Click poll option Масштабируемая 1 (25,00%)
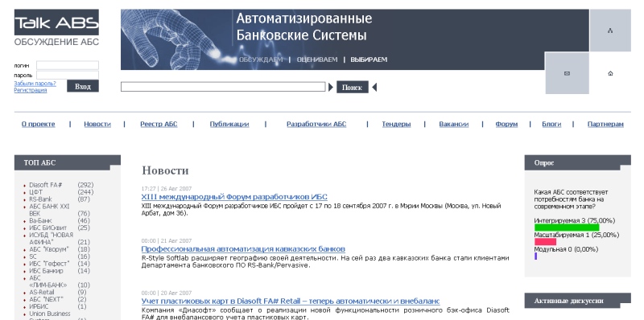The image size is (644, 320). click(x=576, y=235)
